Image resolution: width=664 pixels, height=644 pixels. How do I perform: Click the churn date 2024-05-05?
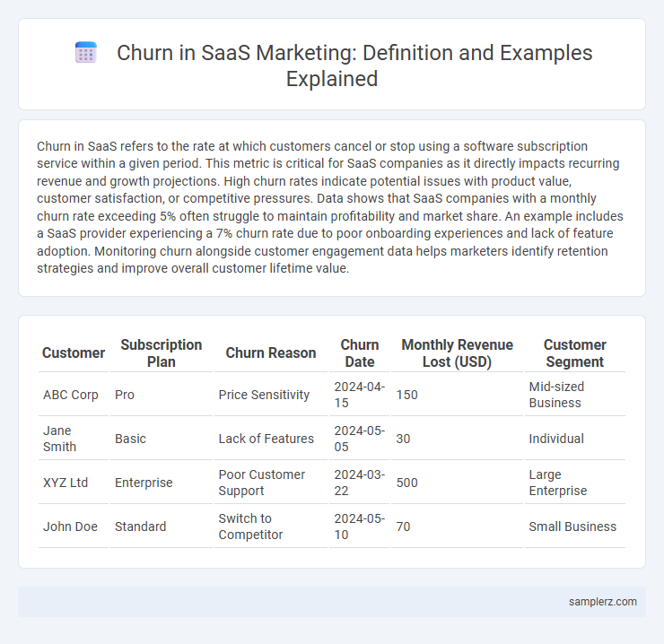click(x=359, y=439)
